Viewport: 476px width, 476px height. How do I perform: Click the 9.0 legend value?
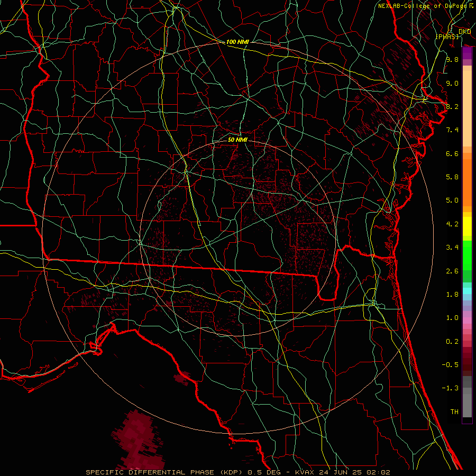452,83
